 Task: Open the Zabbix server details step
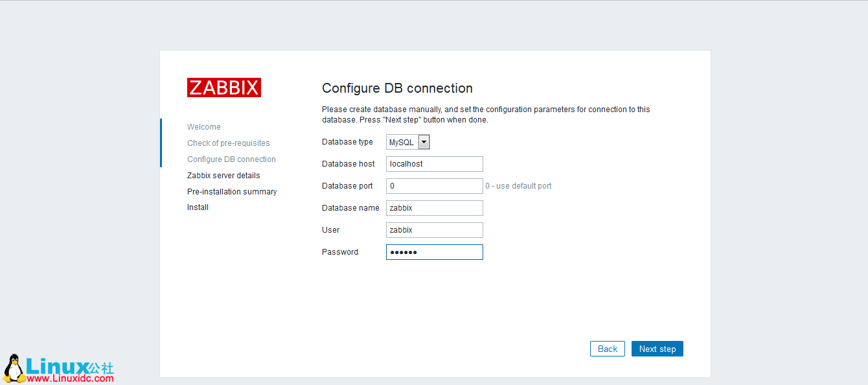pos(223,175)
